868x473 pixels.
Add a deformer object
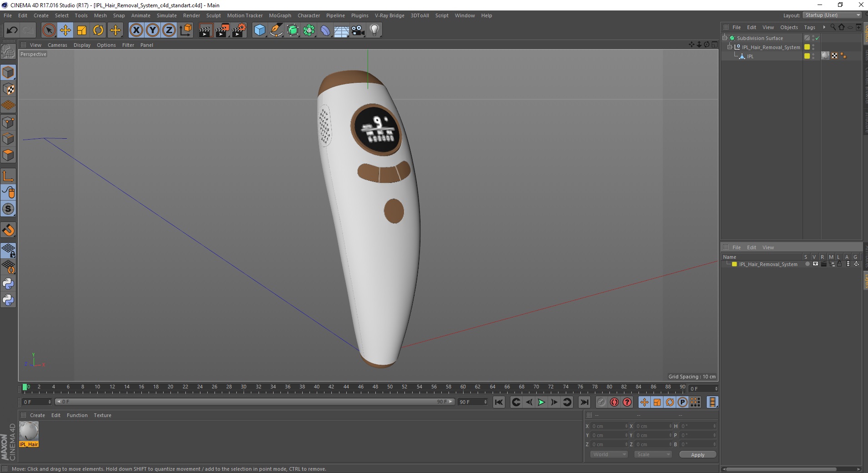(x=325, y=30)
